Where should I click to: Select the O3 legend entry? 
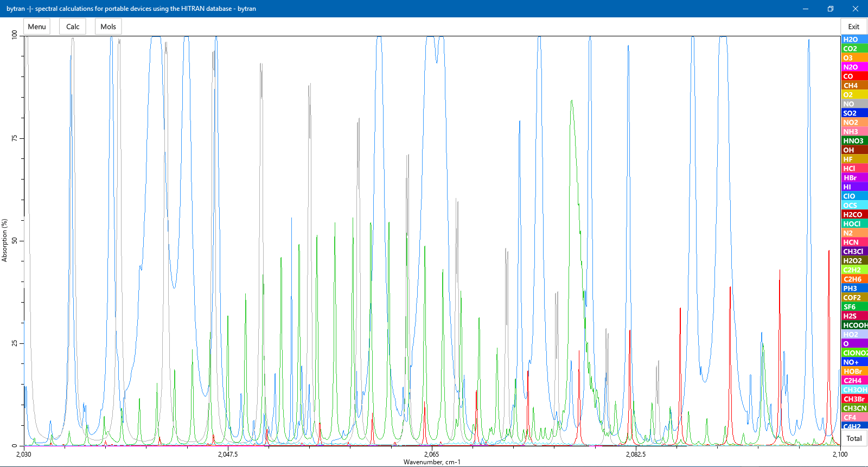(x=854, y=58)
